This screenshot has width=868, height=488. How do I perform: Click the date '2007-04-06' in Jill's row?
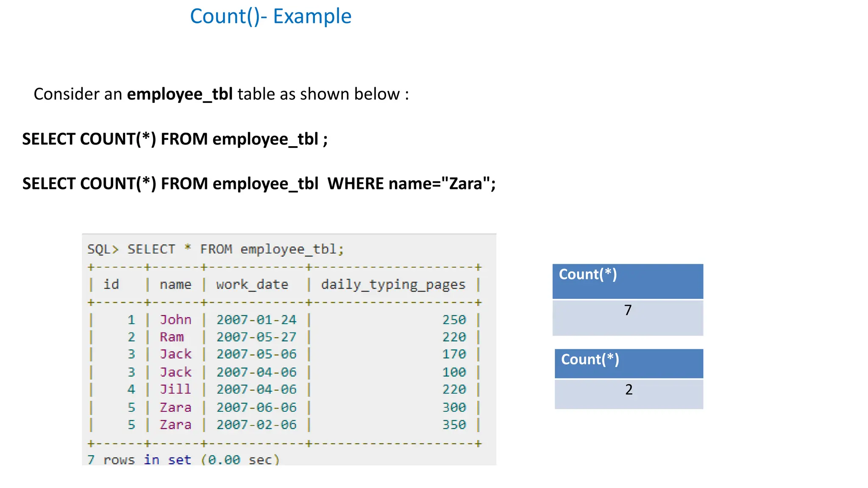(x=256, y=389)
